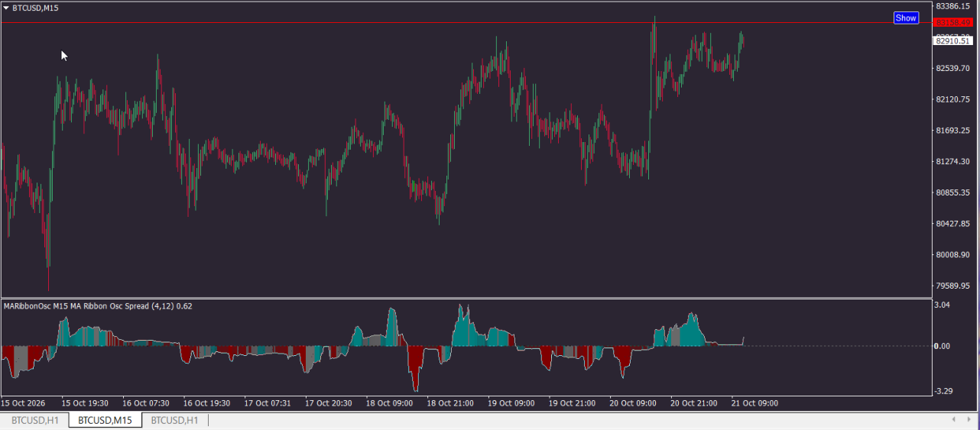Click the blue Show button
This screenshot has width=980, height=430.
point(906,18)
